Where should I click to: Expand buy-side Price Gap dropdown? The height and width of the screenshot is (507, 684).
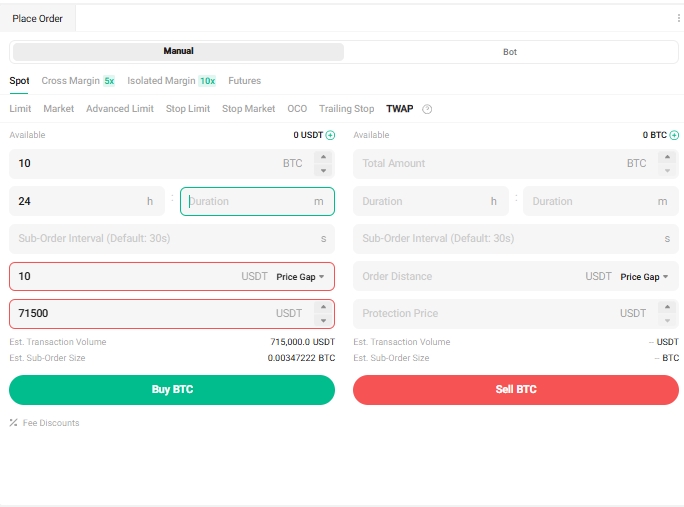point(300,277)
